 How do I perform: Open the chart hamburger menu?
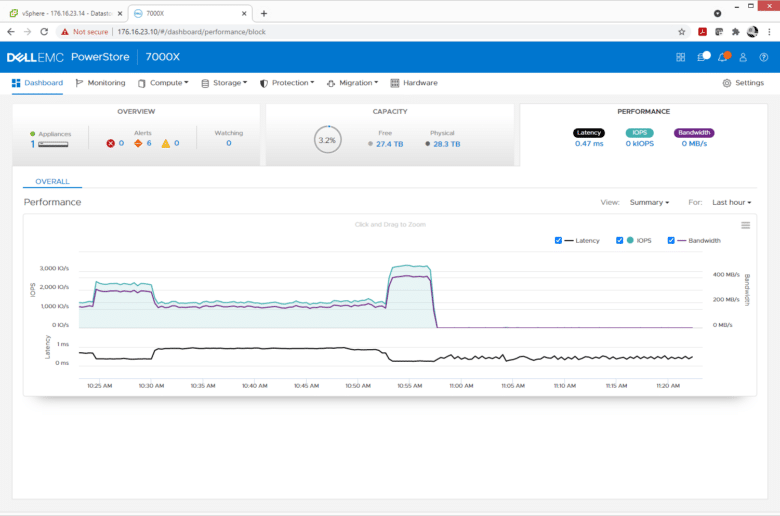[x=745, y=225]
